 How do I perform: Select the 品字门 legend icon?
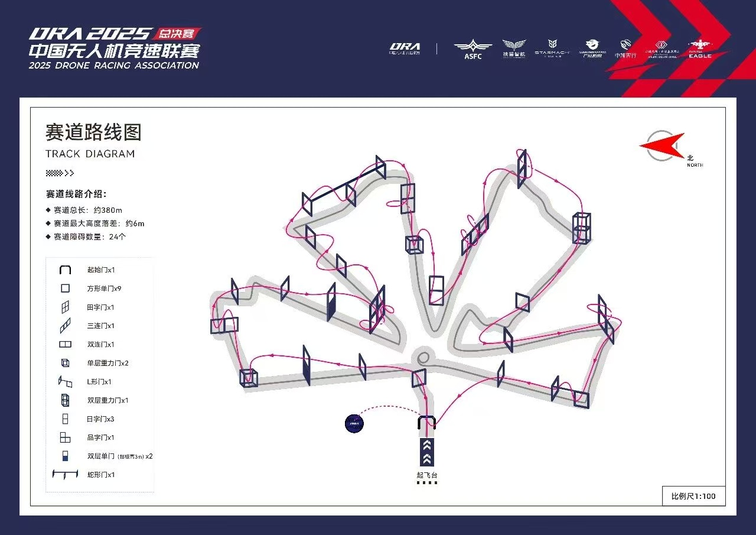pos(65,437)
